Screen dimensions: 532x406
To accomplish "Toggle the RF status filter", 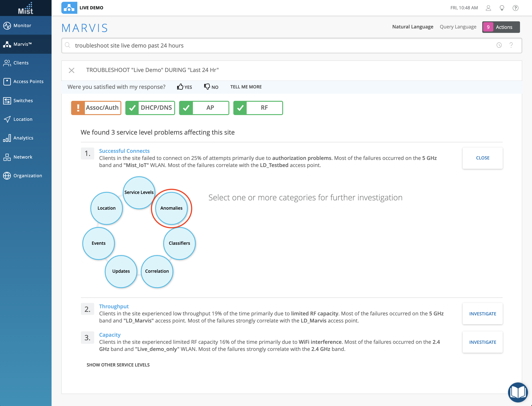I will coord(258,108).
